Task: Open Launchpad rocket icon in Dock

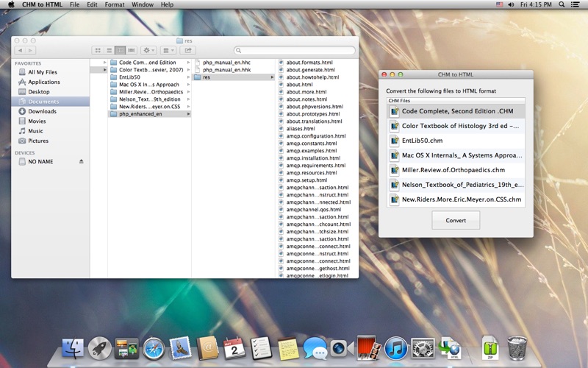Action: coord(99,348)
